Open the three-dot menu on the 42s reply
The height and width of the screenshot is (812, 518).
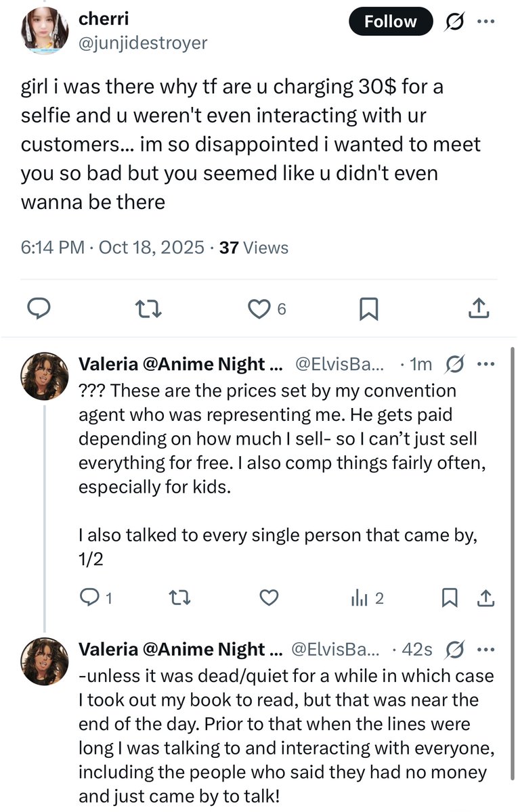pos(486,650)
